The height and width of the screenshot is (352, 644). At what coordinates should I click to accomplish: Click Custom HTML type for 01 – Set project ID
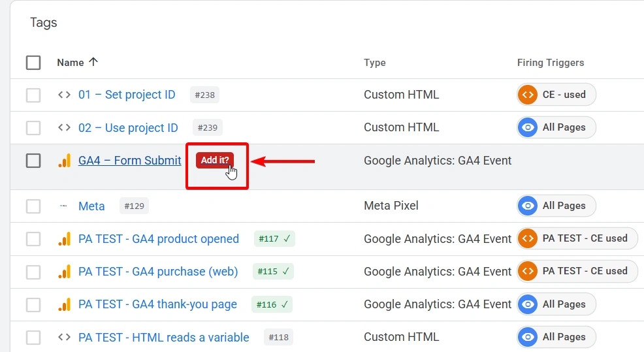point(401,95)
